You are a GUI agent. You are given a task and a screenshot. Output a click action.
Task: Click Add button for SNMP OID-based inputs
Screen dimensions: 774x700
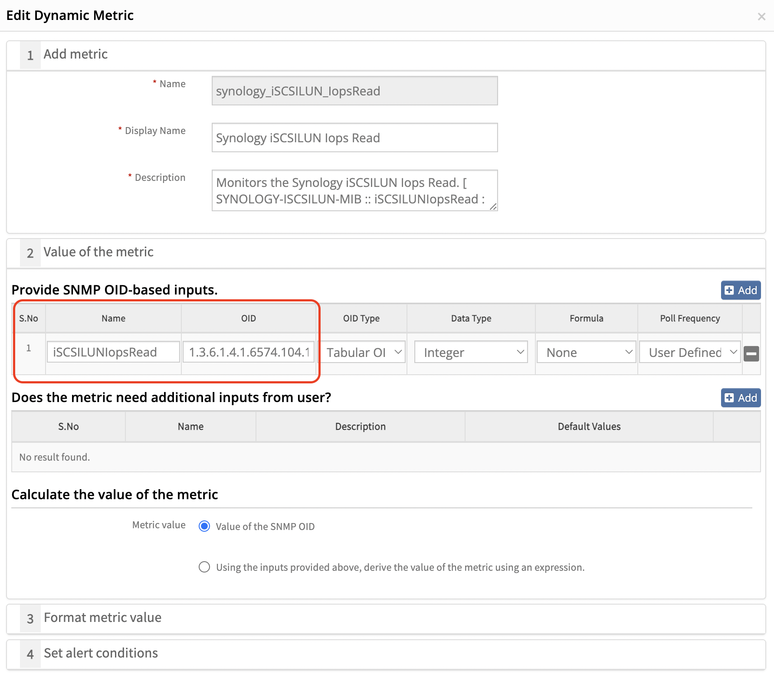point(741,290)
